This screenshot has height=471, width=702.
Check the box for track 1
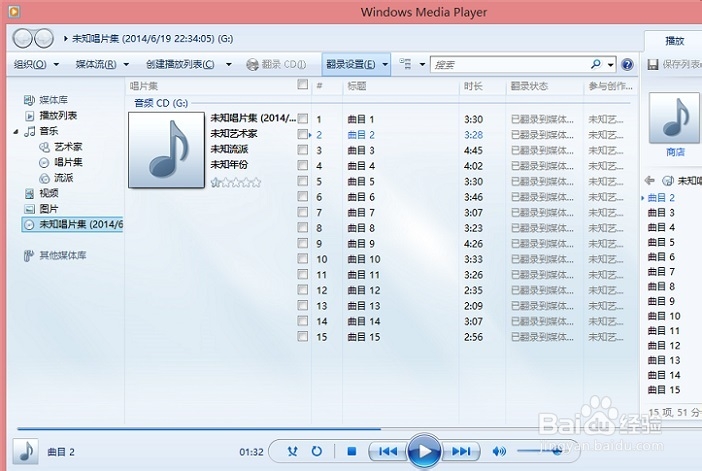pyautogui.click(x=303, y=119)
